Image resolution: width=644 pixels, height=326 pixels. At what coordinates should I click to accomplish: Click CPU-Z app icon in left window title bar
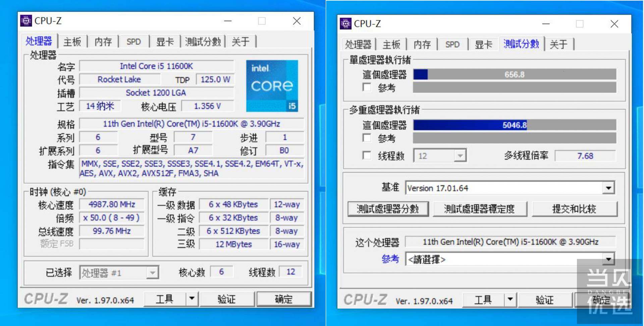(x=26, y=21)
